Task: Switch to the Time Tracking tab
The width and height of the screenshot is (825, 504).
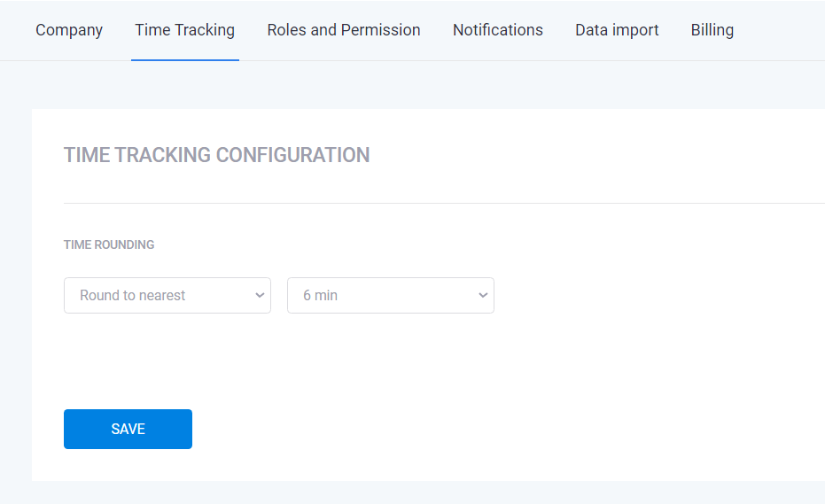Action: click(x=184, y=30)
